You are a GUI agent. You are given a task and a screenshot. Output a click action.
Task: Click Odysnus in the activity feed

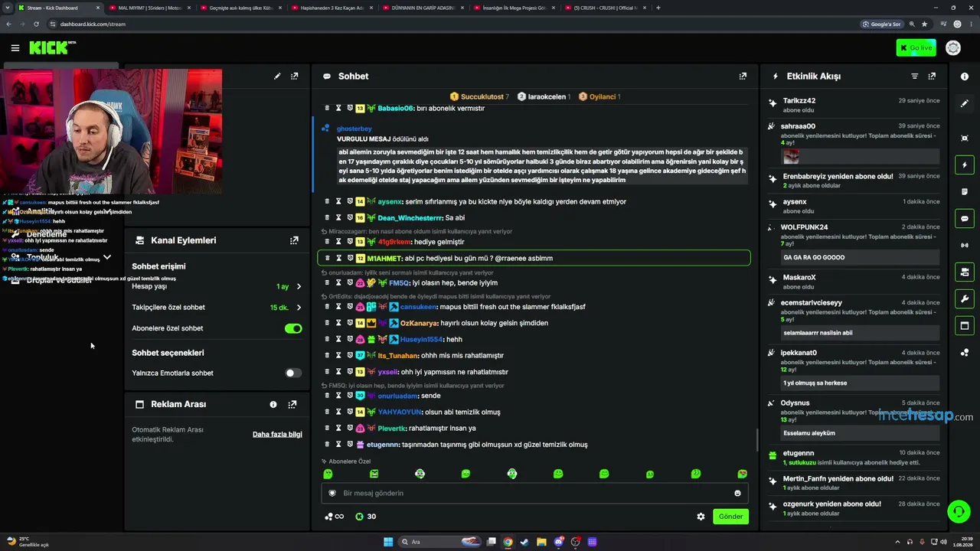pos(795,403)
